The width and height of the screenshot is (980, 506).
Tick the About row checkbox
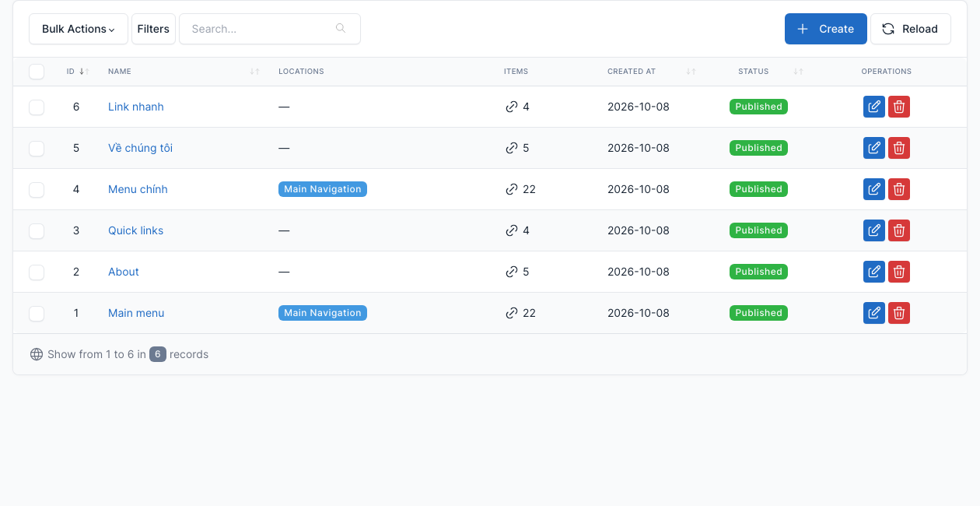(37, 272)
